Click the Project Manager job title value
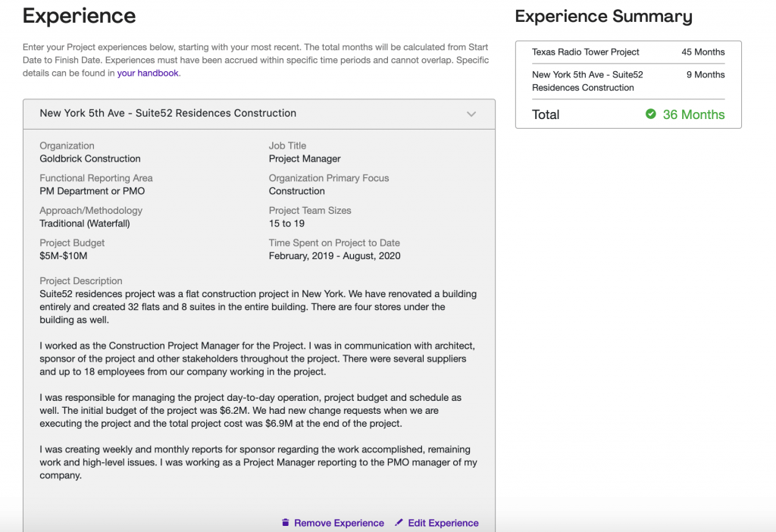The height and width of the screenshot is (532, 776). 305,158
